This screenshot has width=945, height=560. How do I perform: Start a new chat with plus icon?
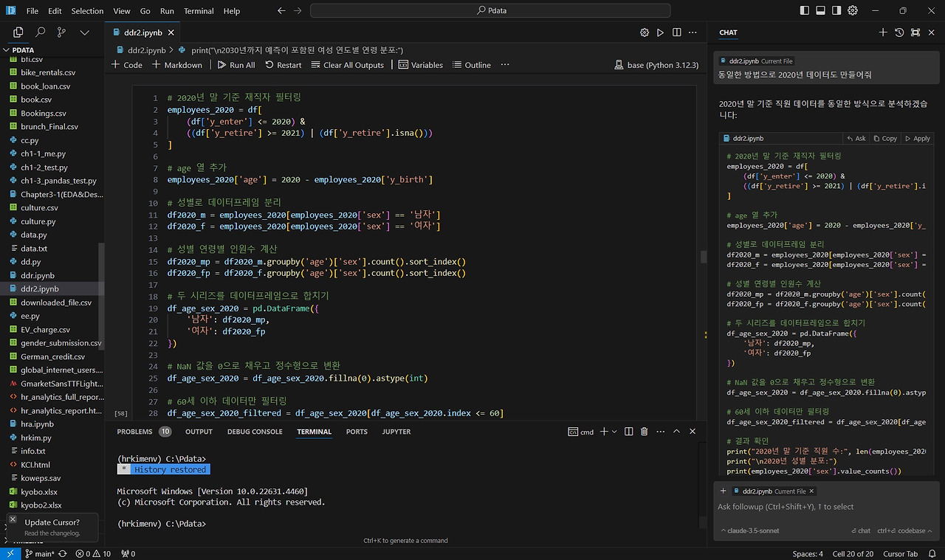[x=883, y=32]
